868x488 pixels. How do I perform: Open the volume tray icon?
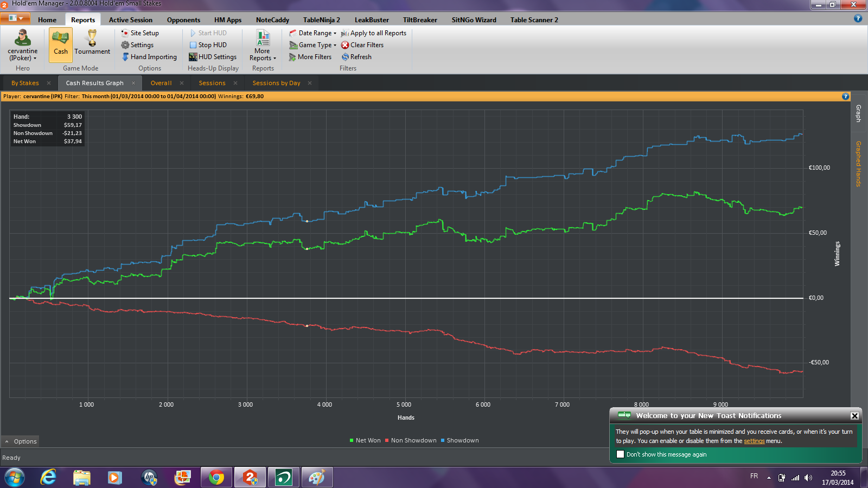point(808,478)
